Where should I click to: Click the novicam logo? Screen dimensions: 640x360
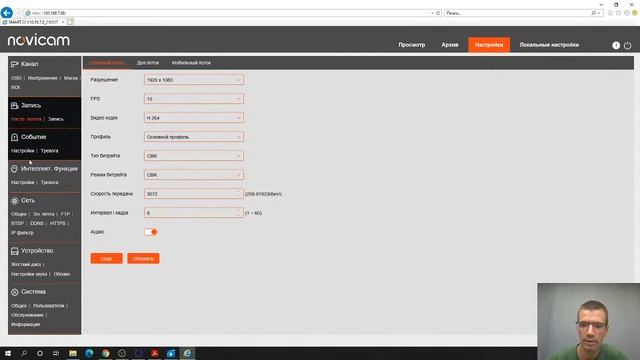click(x=39, y=40)
